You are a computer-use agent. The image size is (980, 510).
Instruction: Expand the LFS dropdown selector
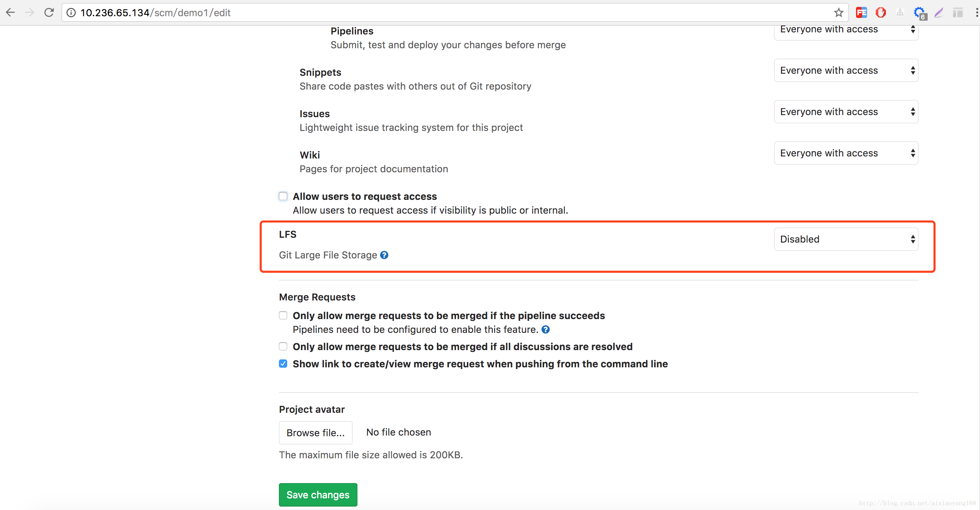(x=848, y=239)
